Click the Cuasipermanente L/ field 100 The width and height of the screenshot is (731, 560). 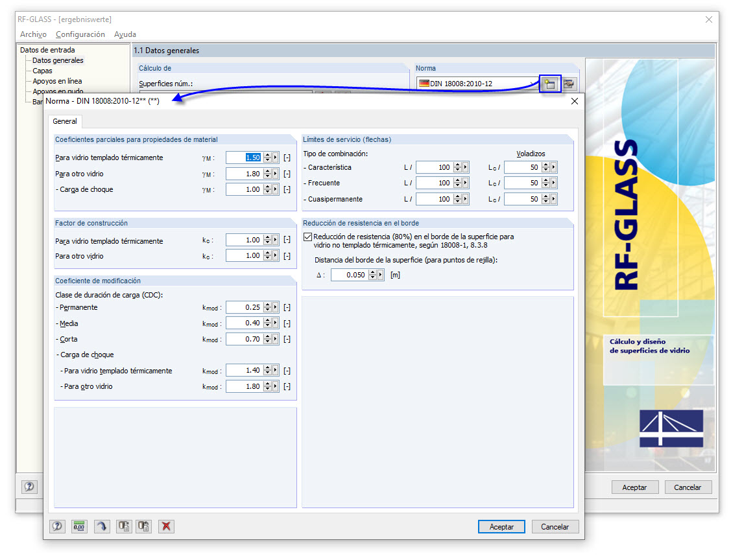click(435, 199)
